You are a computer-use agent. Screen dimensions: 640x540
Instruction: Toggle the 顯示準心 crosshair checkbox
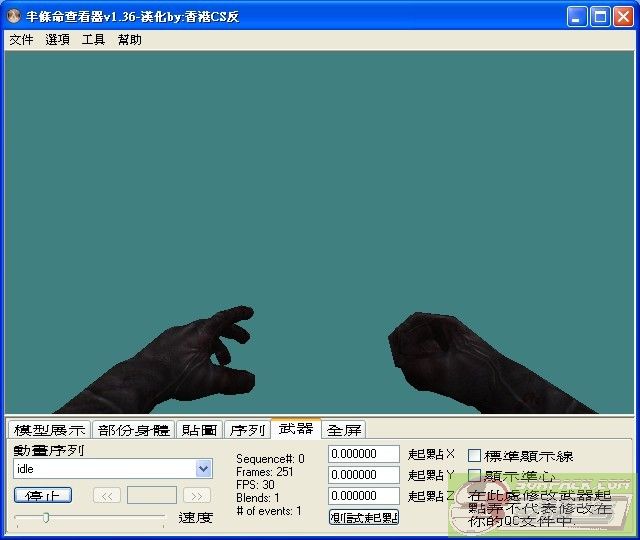coord(475,476)
